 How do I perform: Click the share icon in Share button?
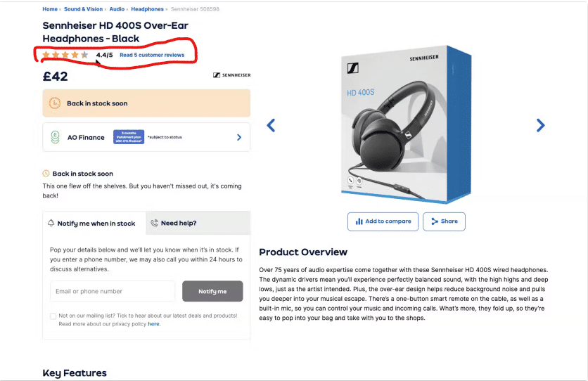click(435, 221)
